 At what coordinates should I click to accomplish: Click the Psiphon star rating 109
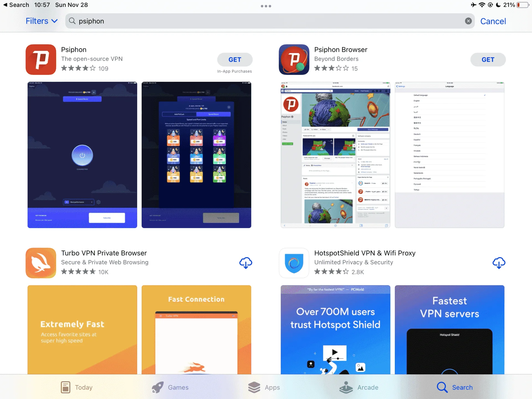tap(85, 68)
